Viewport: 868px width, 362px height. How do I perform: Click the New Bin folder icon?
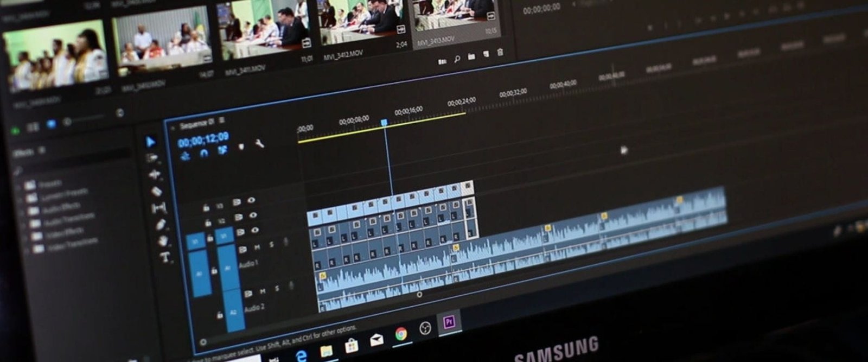471,56
